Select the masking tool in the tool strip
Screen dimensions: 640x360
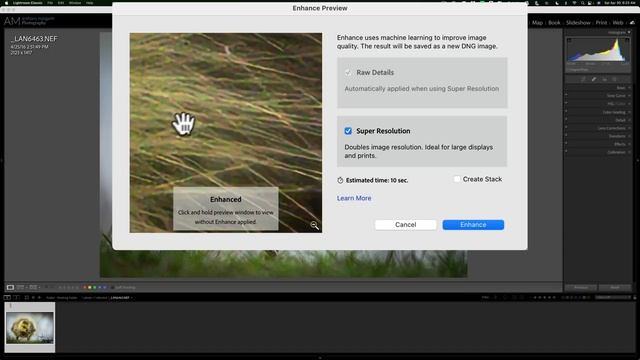pyautogui.click(x=615, y=79)
